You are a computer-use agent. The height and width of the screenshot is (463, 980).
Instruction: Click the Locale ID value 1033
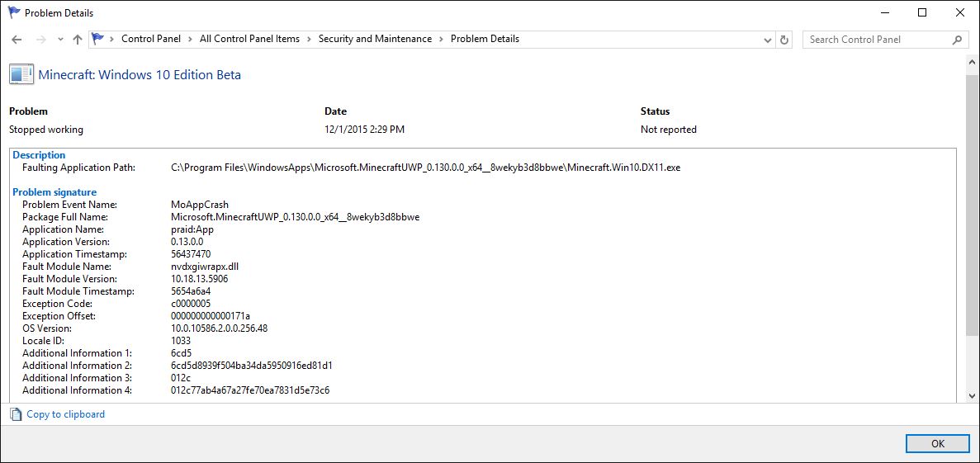181,341
